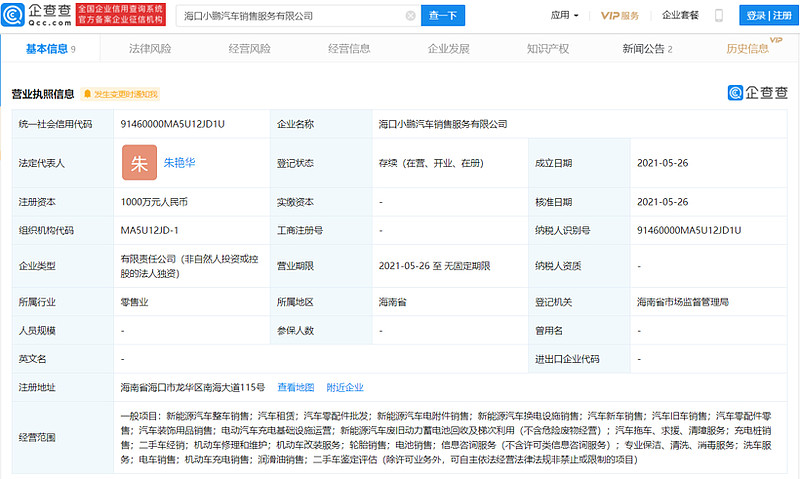
Task: Click the 经营范围 description text
Action: 446,438
